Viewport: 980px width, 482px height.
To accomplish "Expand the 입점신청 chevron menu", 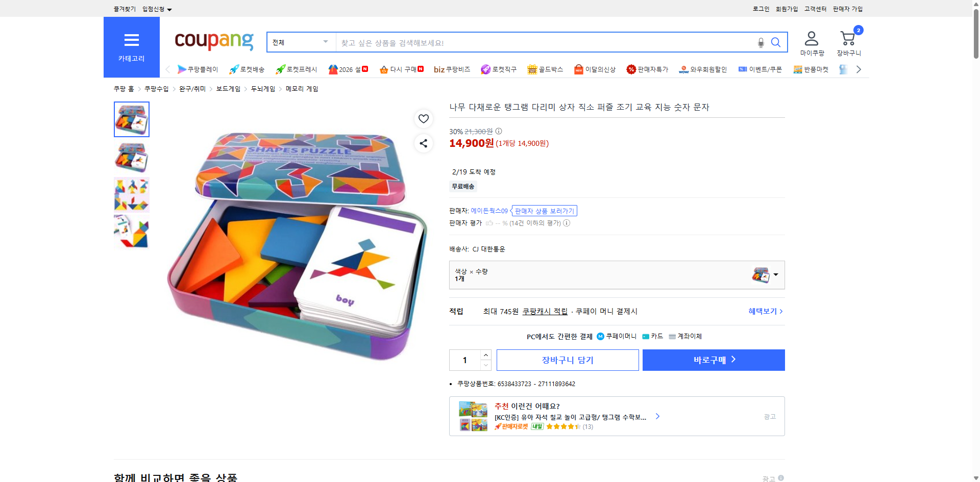I will [x=170, y=9].
